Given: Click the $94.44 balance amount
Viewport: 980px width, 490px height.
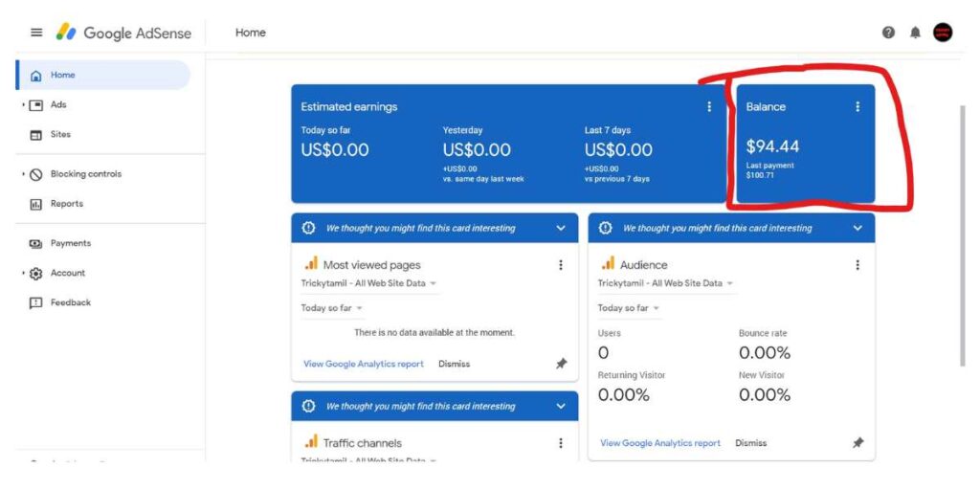Looking at the screenshot, I should coord(772,146).
